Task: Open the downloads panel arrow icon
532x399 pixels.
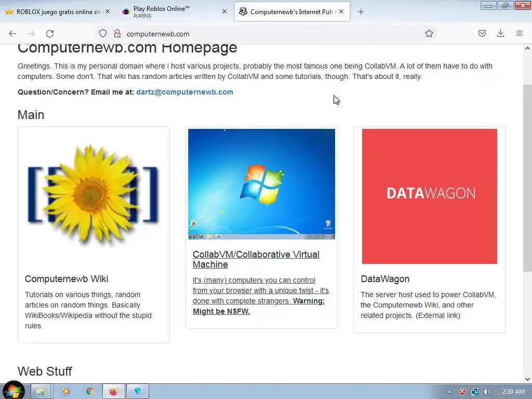Action: click(500, 33)
